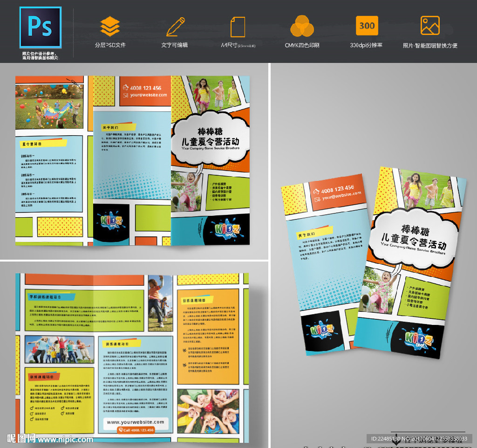This screenshot has height=448, width=477.
Task: Click jumping girl photo in top-left brochure
Action: click(186, 192)
